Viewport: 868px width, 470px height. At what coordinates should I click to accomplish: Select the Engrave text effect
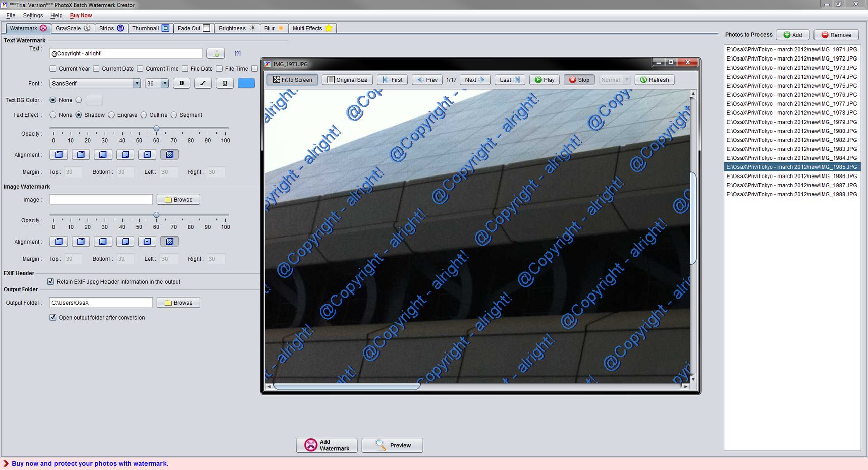tap(111, 115)
